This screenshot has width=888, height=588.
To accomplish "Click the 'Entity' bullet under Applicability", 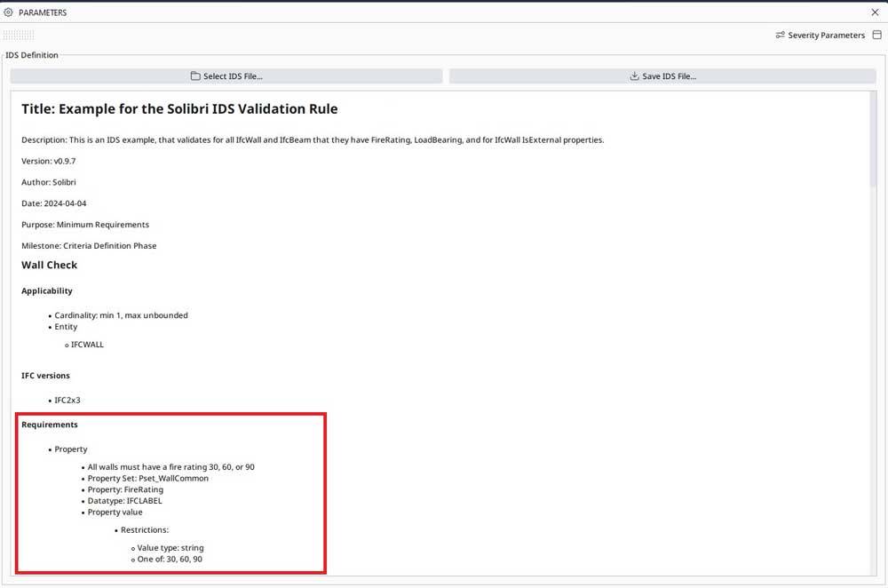I will [66, 327].
